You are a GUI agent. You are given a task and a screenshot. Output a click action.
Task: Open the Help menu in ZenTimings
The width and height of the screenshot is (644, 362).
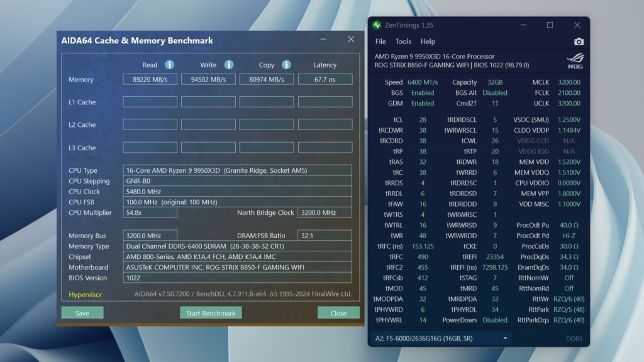click(428, 41)
